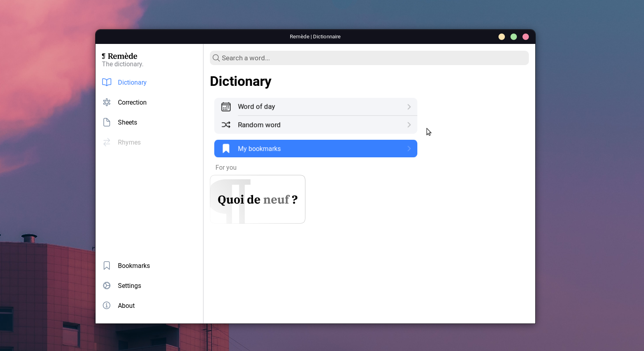Click the pilcrow Remède logo icon
This screenshot has width=644, height=351.
104,56
